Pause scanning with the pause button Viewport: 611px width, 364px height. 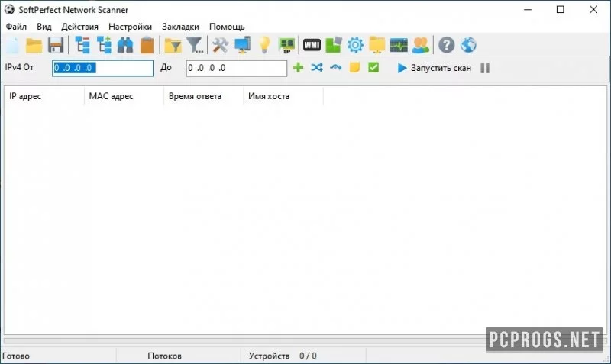tap(485, 68)
